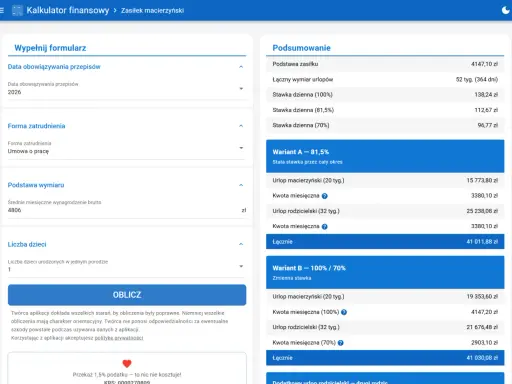Show help for Kwota miesięczna (70%)

[340, 343]
